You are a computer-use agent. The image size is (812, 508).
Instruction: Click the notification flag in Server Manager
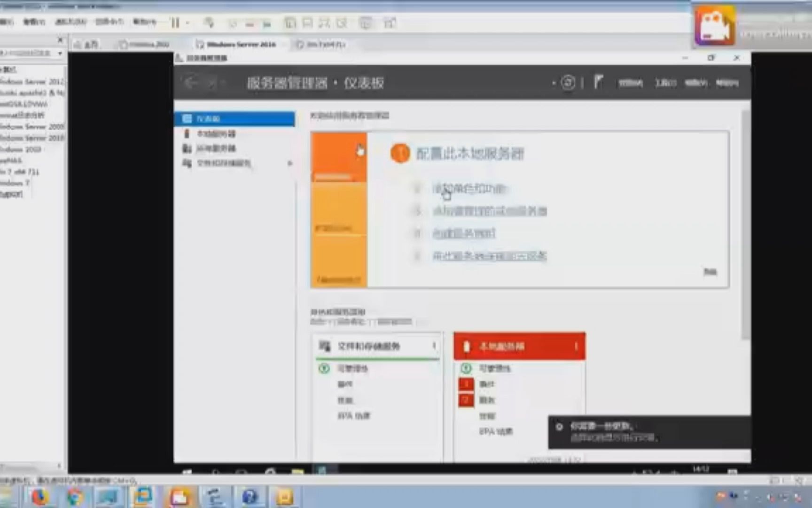598,82
